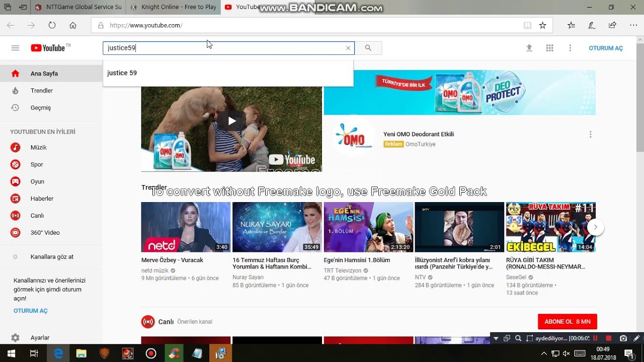Show next Trendler videos with arrow
Viewport: 644px width, 362px height.
click(595, 227)
